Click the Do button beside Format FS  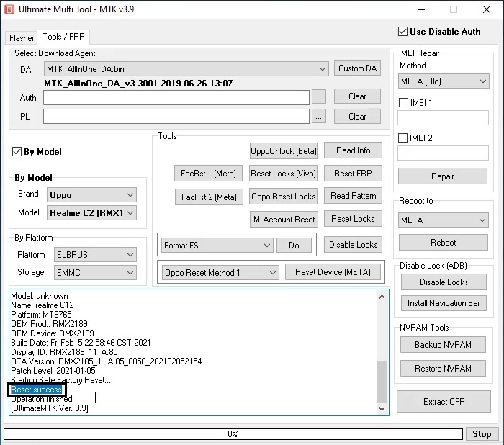tap(294, 246)
